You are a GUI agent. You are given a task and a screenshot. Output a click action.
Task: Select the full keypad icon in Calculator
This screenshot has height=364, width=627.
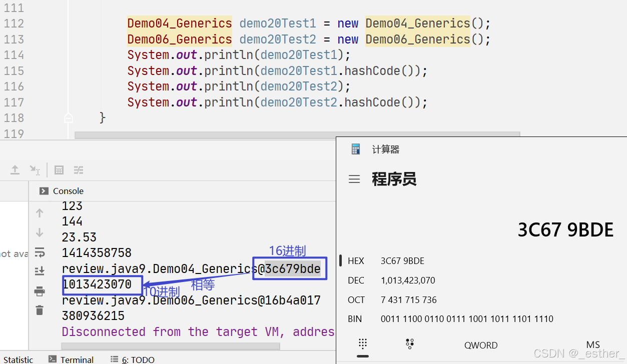click(x=363, y=343)
